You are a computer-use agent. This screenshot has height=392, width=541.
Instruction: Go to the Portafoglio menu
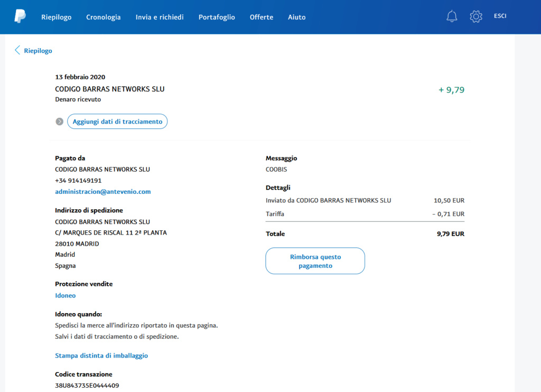217,17
